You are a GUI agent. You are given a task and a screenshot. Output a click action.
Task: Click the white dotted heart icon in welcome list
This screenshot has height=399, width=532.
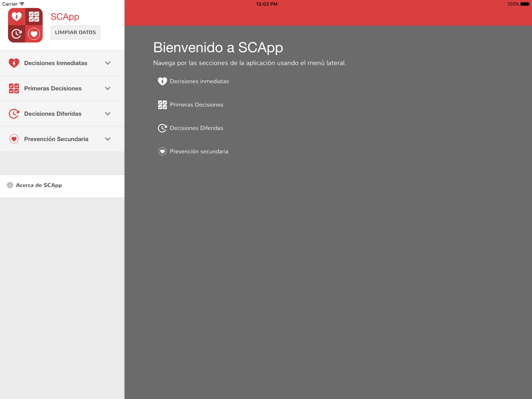point(162,151)
